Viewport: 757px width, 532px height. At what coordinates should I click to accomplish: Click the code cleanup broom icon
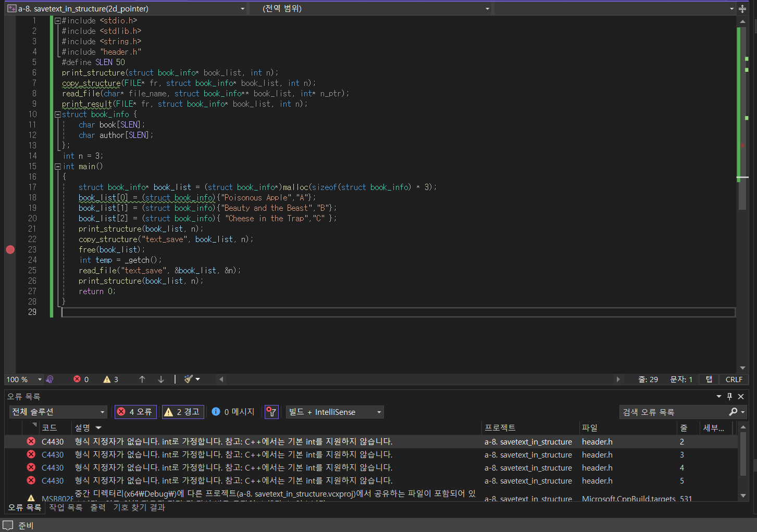189,379
